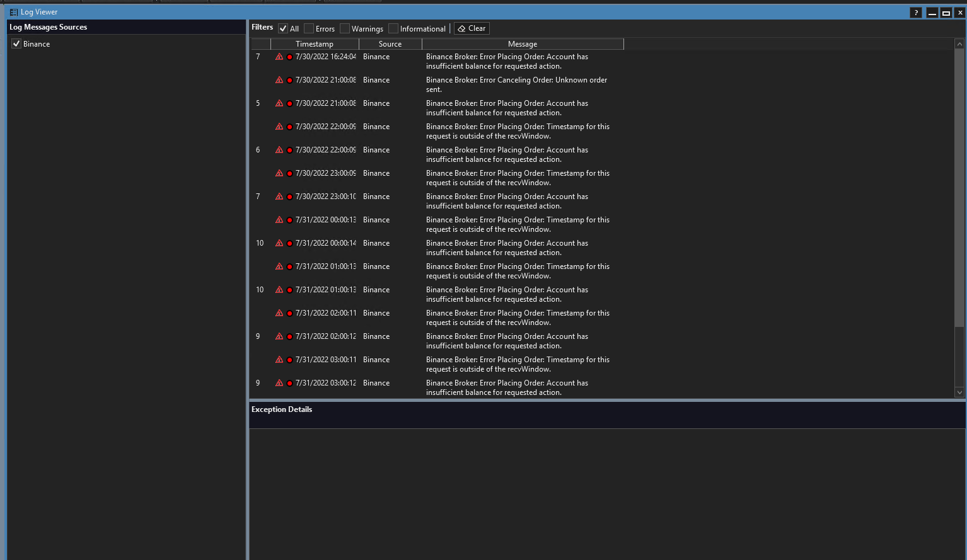Select timestamp '7/31/2022 00:00:13'
This screenshot has width=967, height=560.
tap(326, 220)
